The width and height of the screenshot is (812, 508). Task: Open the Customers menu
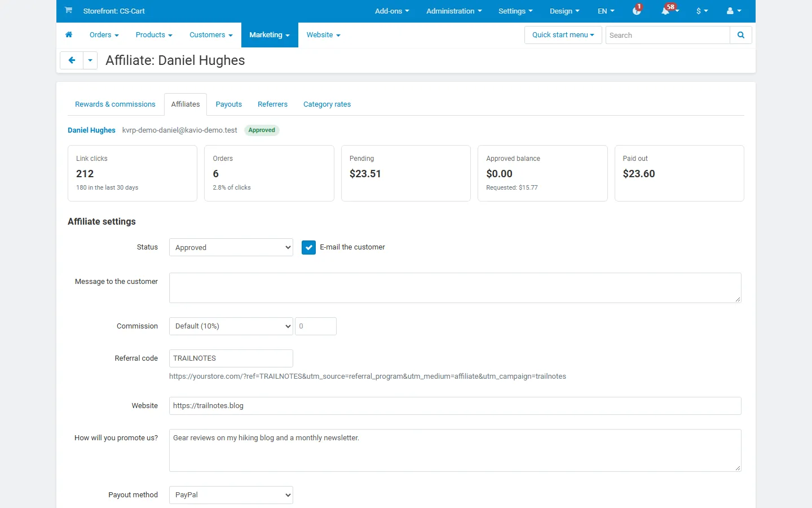tap(211, 35)
